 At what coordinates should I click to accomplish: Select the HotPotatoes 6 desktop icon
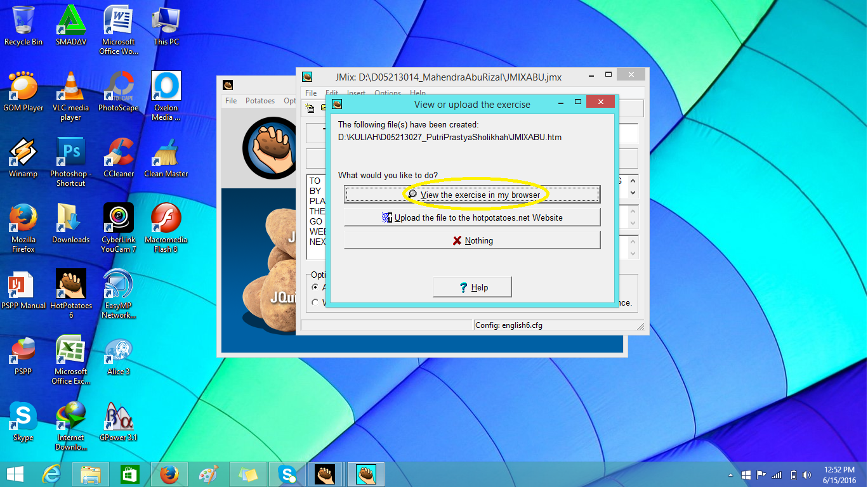pos(70,294)
